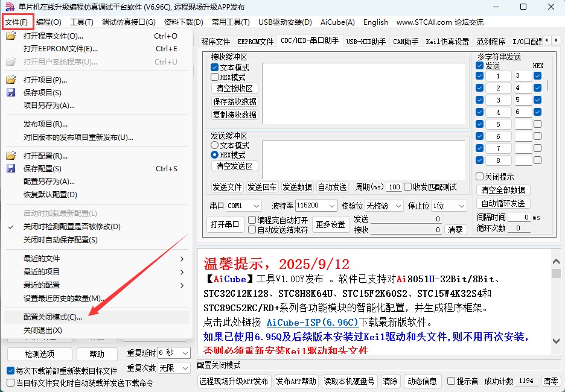
Task: Click folder icon beside 打开程序文件(O)
Action: [x=11, y=36]
